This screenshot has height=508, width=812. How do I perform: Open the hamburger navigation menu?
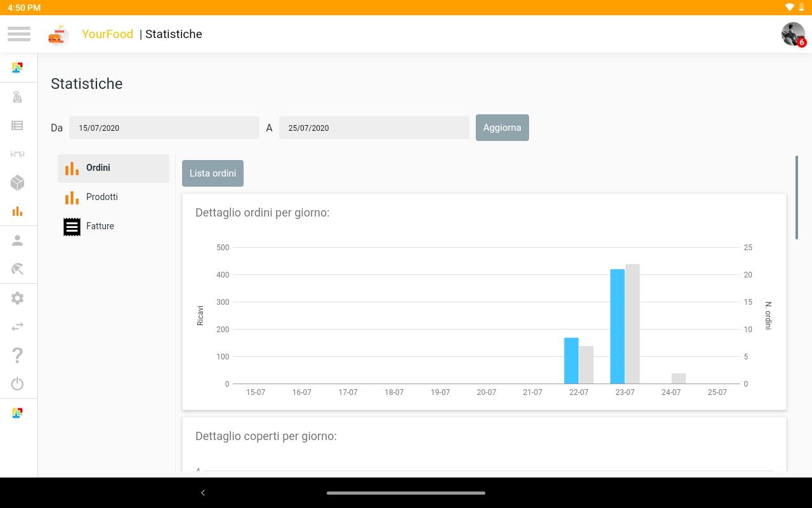pyautogui.click(x=19, y=34)
